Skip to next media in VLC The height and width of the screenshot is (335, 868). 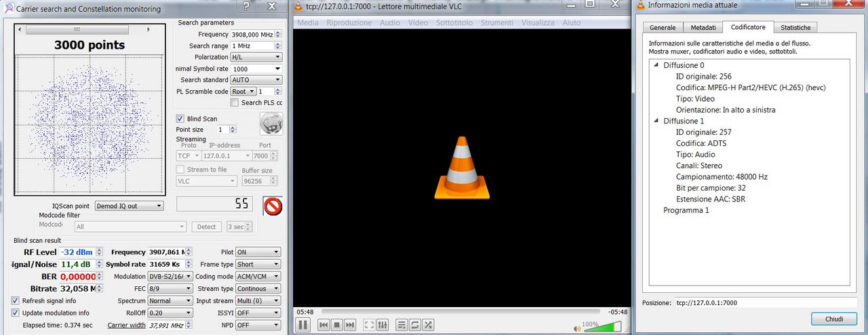(350, 326)
